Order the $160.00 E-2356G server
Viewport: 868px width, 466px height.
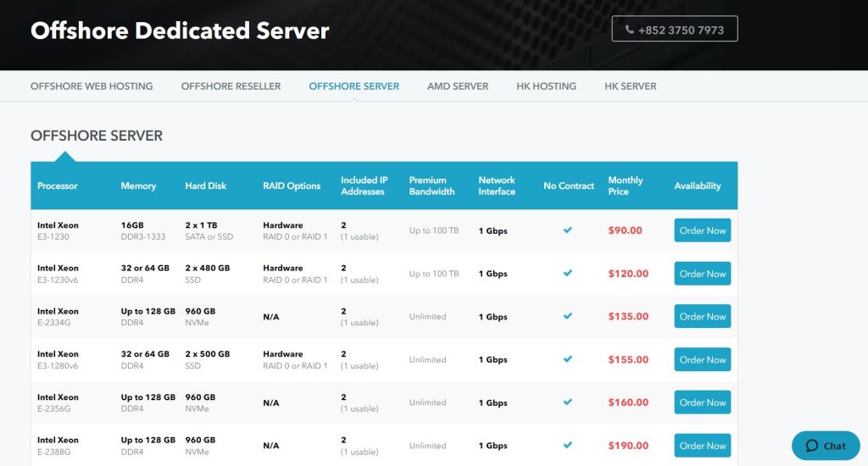click(x=702, y=403)
